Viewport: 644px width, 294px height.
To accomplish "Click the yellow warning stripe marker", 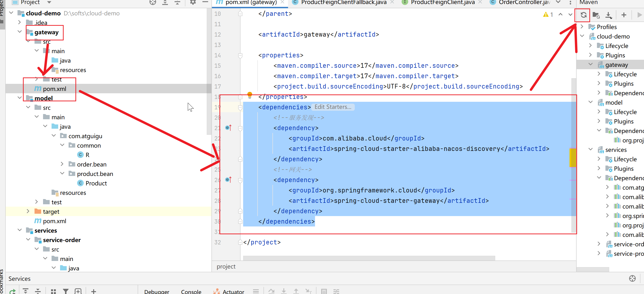I will [573, 158].
